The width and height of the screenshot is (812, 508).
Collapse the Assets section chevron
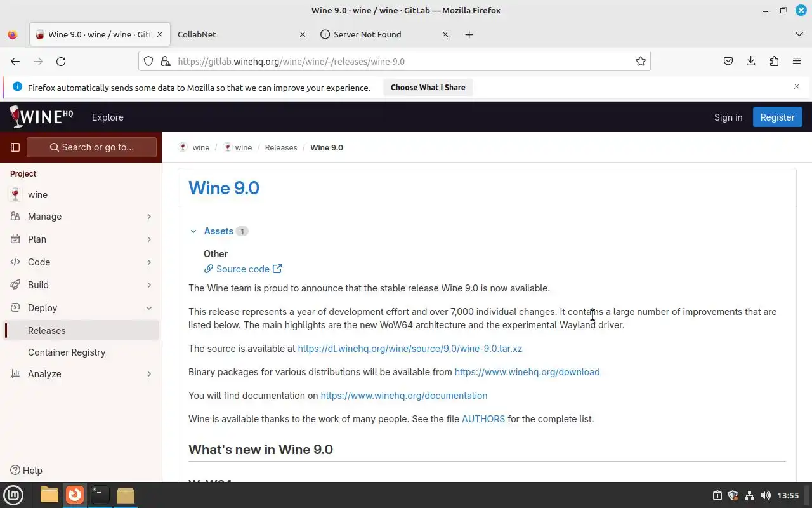193,231
